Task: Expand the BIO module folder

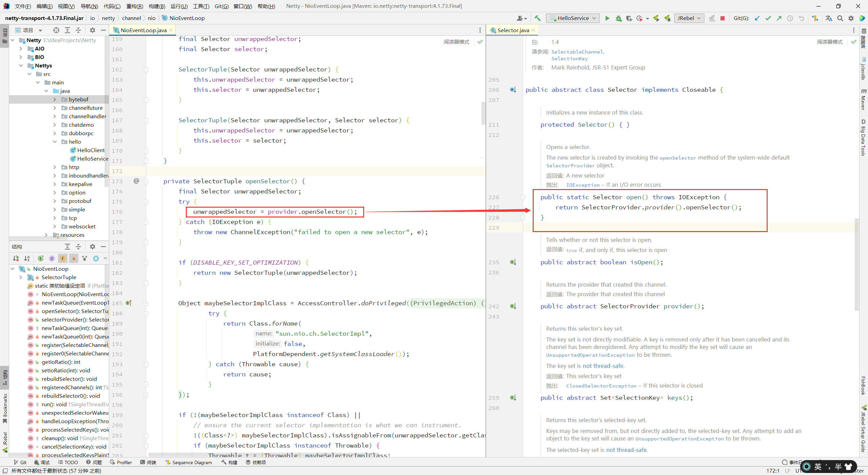Action: [21, 57]
